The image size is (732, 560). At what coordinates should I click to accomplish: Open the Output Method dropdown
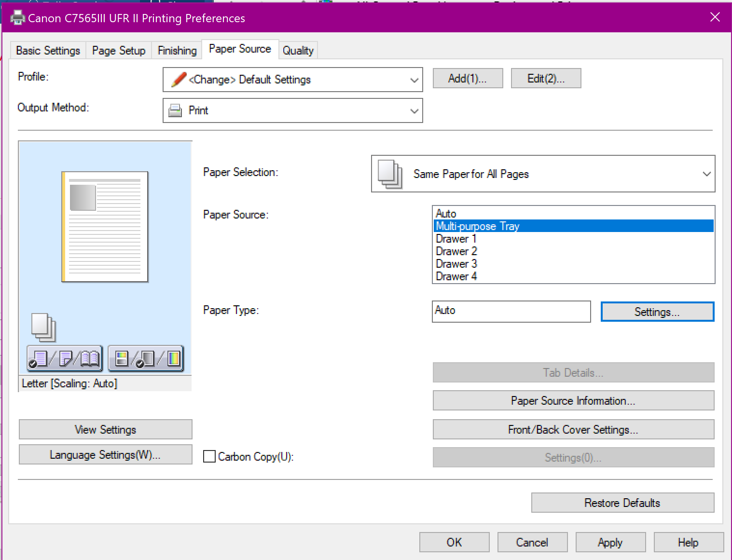tap(293, 110)
